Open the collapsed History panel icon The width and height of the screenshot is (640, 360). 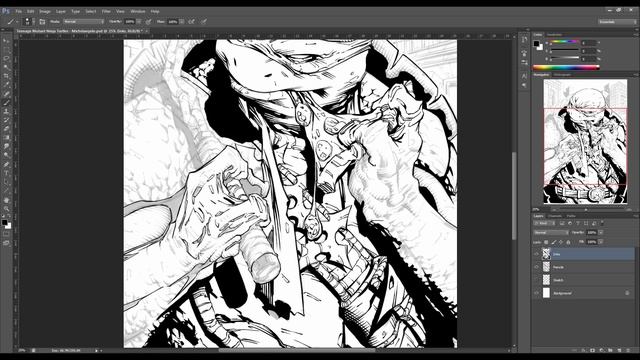(524, 40)
